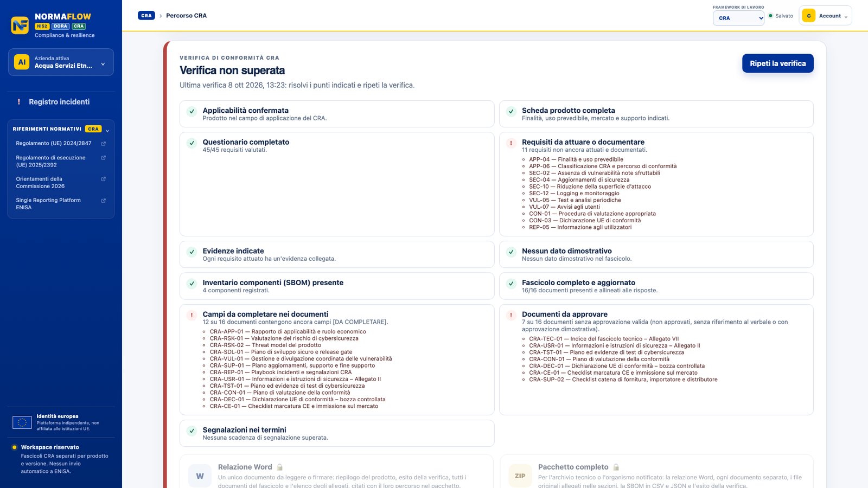Click the warning icon on Requisiti da attuare
Viewport: 868px width, 488px height.
point(511,143)
